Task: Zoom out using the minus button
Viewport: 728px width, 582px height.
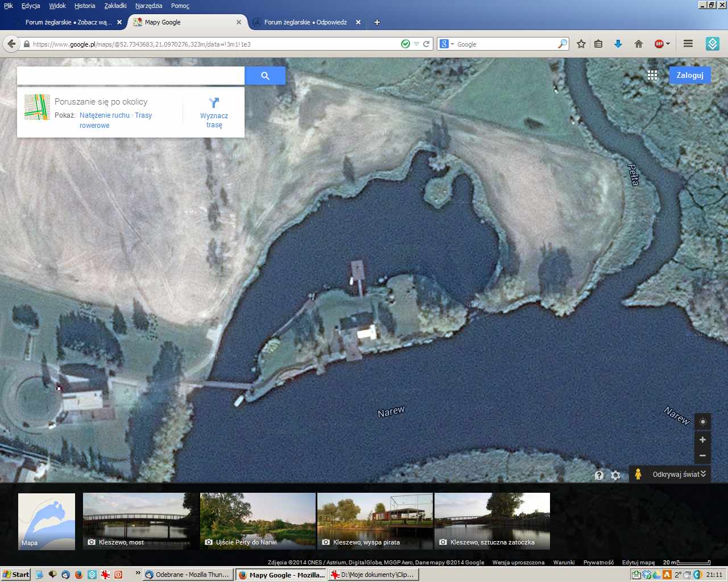Action: tap(702, 455)
